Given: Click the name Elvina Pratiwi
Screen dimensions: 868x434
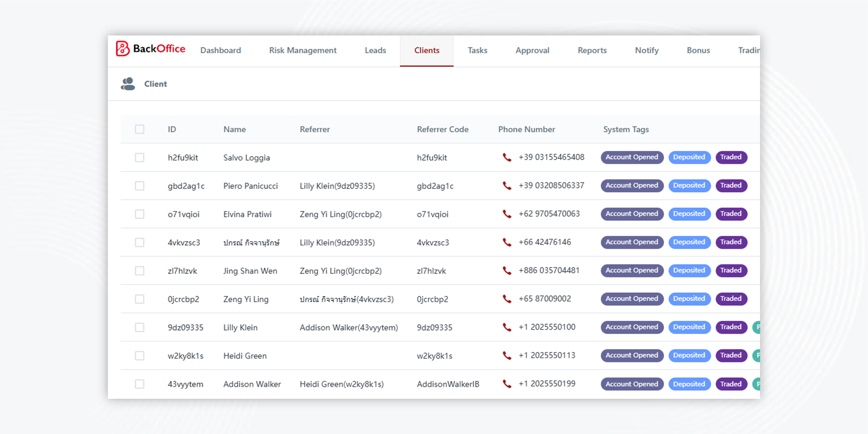Looking at the screenshot, I should tap(247, 214).
